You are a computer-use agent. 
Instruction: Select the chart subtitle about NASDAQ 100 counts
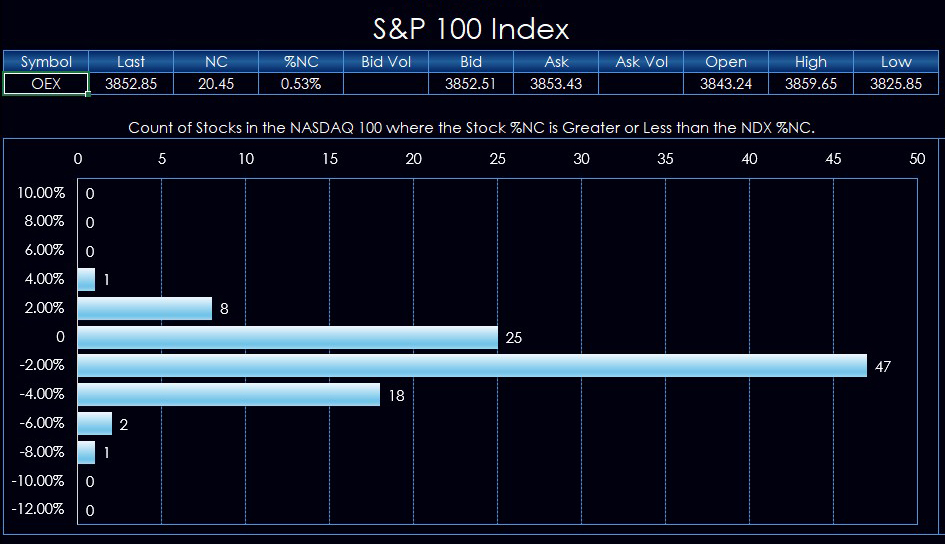(471, 128)
